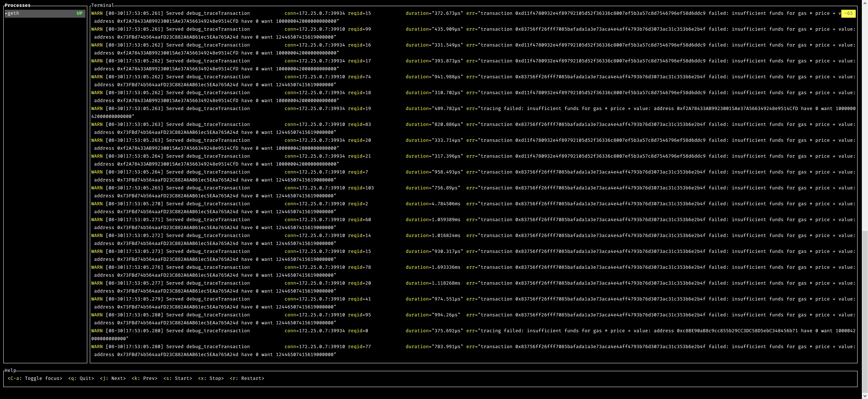The height and width of the screenshot is (399, 868).
Task: Click reqid=18 in the log
Action: (x=360, y=93)
